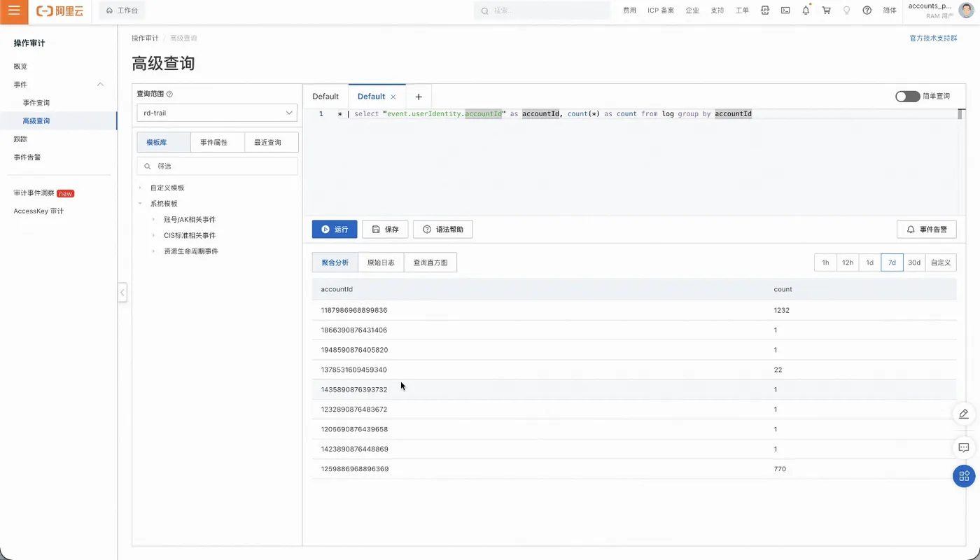Open user avatar account menu

pyautogui.click(x=966, y=10)
